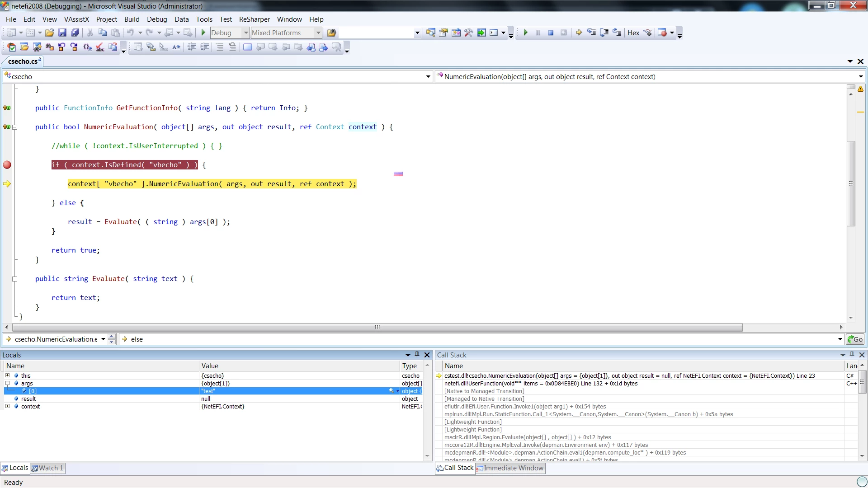Collapse the args node in Locals

7,383
